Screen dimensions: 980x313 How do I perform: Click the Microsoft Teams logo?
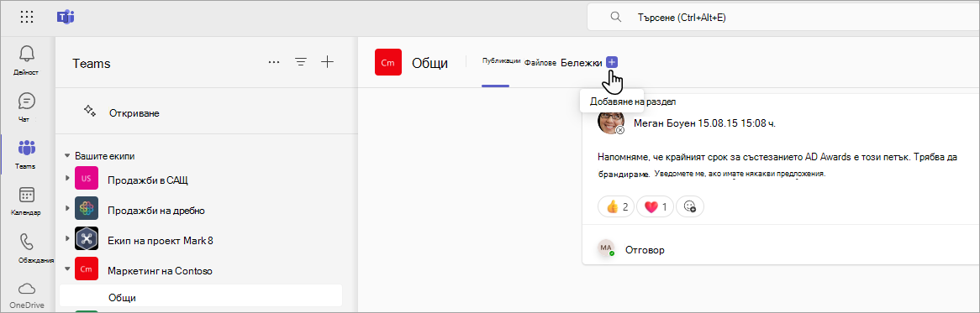tap(65, 17)
